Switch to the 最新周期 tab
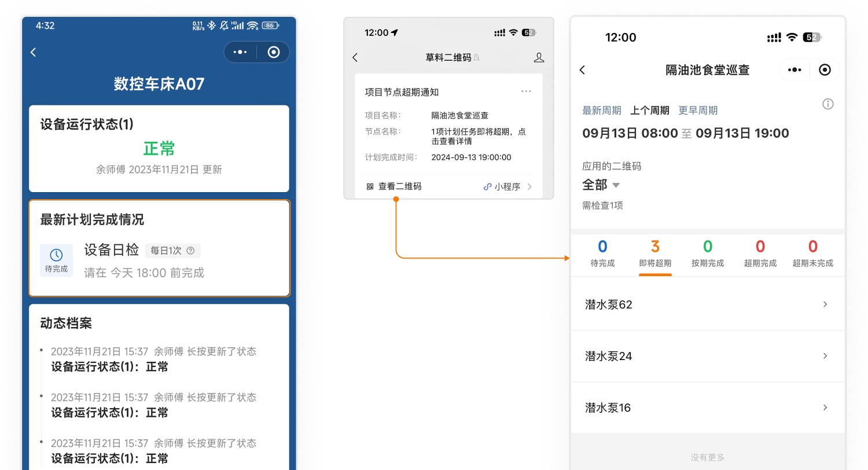 601,111
